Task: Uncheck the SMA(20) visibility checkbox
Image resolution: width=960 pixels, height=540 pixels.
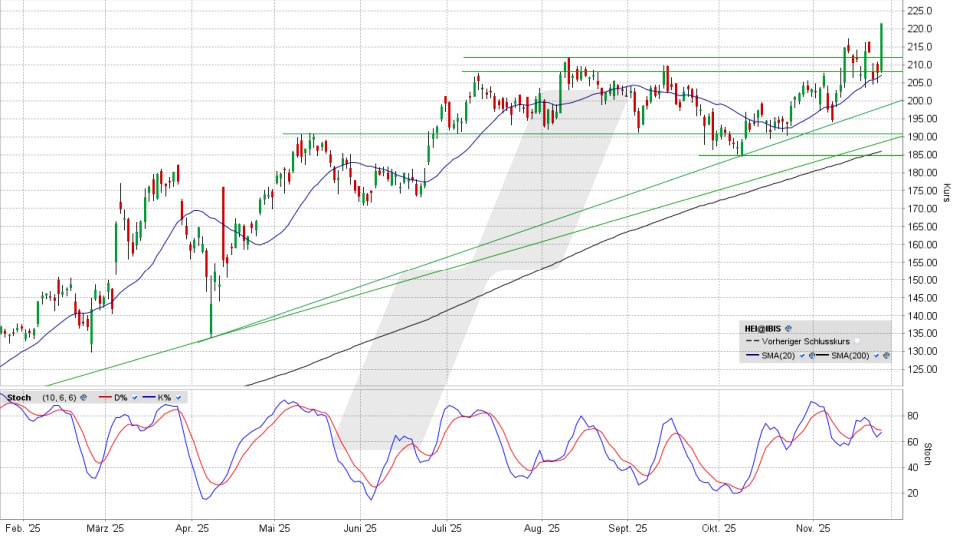Action: [x=802, y=356]
